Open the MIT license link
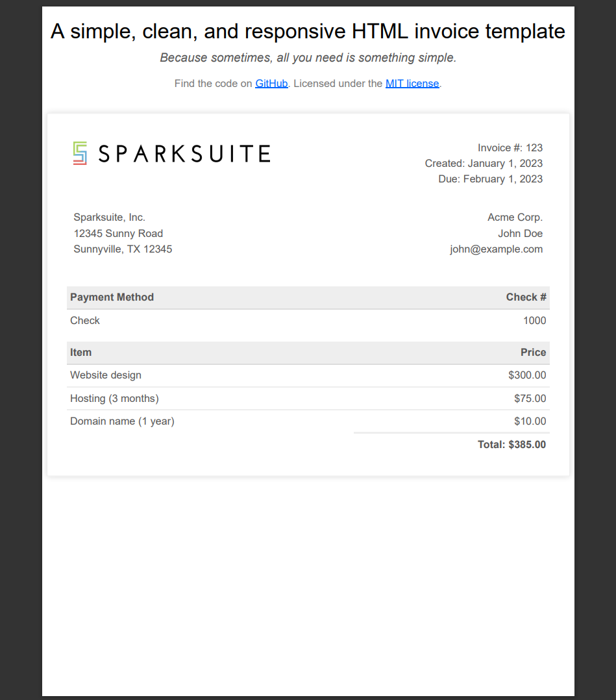Screen dimensions: 616x700 pyautogui.click(x=412, y=84)
